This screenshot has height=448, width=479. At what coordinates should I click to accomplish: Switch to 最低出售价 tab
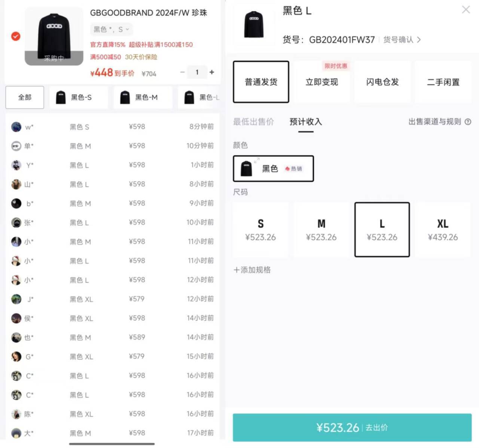click(253, 122)
